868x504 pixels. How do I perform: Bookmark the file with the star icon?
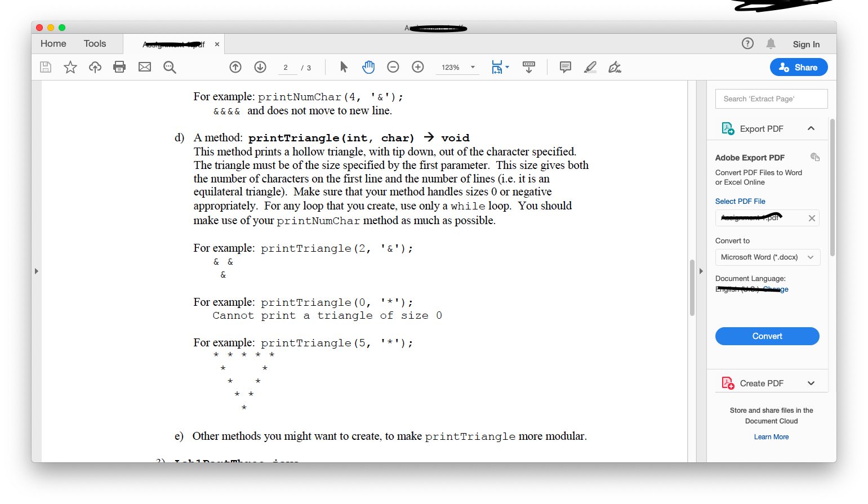tap(70, 67)
